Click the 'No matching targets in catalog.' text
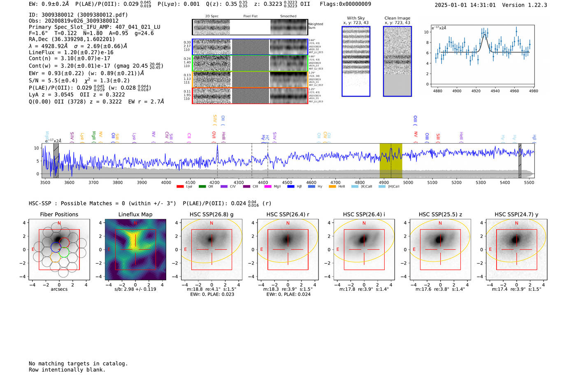 78,364
